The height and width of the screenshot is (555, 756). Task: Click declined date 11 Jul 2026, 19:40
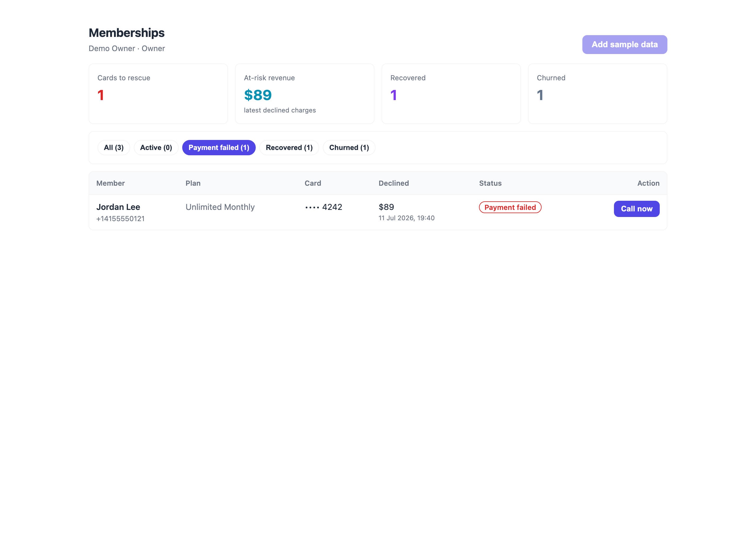coord(406,218)
